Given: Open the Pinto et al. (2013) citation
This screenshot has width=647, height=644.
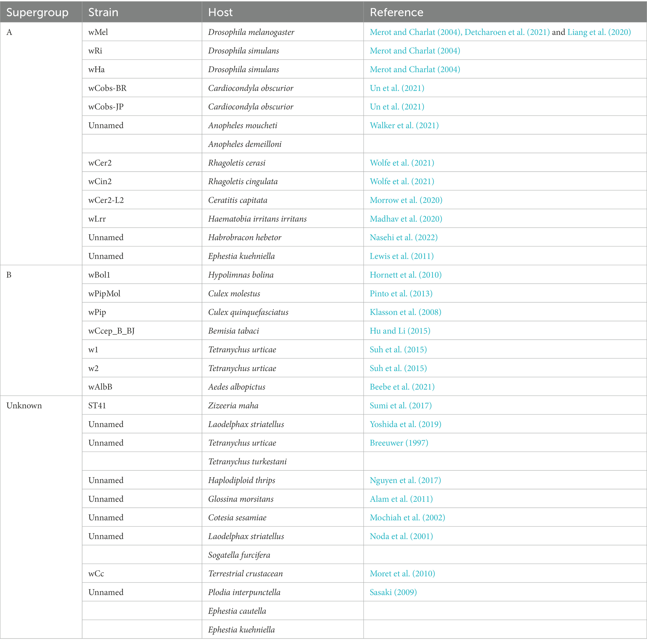Looking at the screenshot, I should click(x=401, y=294).
